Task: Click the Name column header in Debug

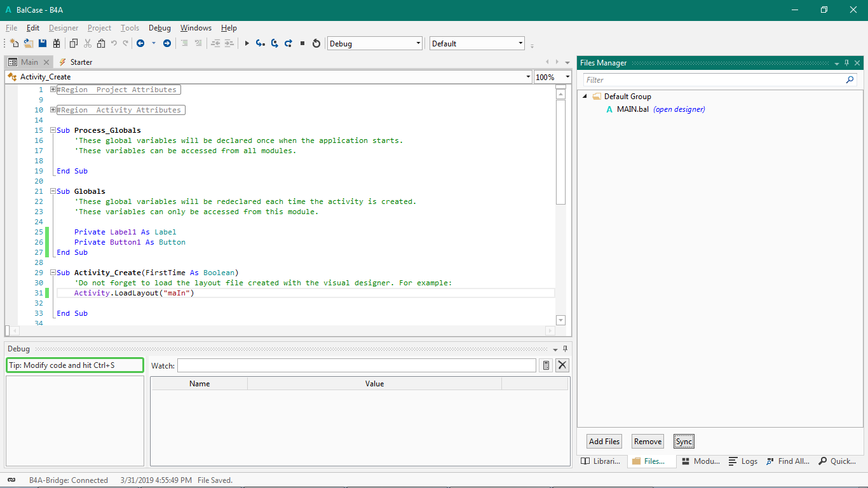Action: (200, 384)
